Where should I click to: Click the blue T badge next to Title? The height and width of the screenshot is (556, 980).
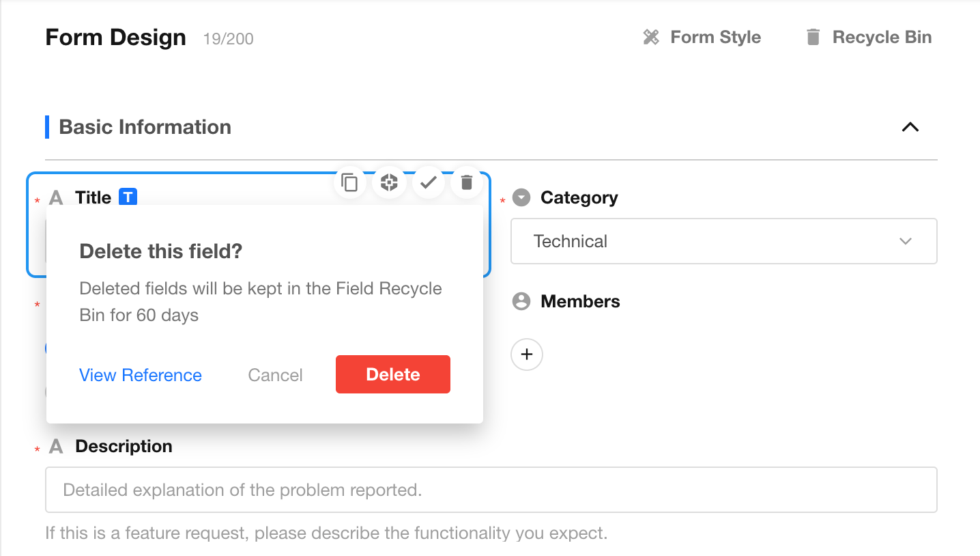point(128,197)
